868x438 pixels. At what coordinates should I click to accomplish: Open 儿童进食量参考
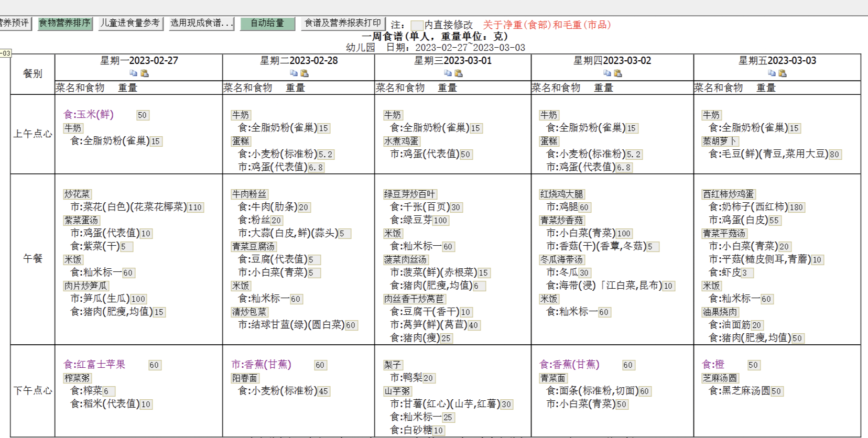(x=130, y=24)
